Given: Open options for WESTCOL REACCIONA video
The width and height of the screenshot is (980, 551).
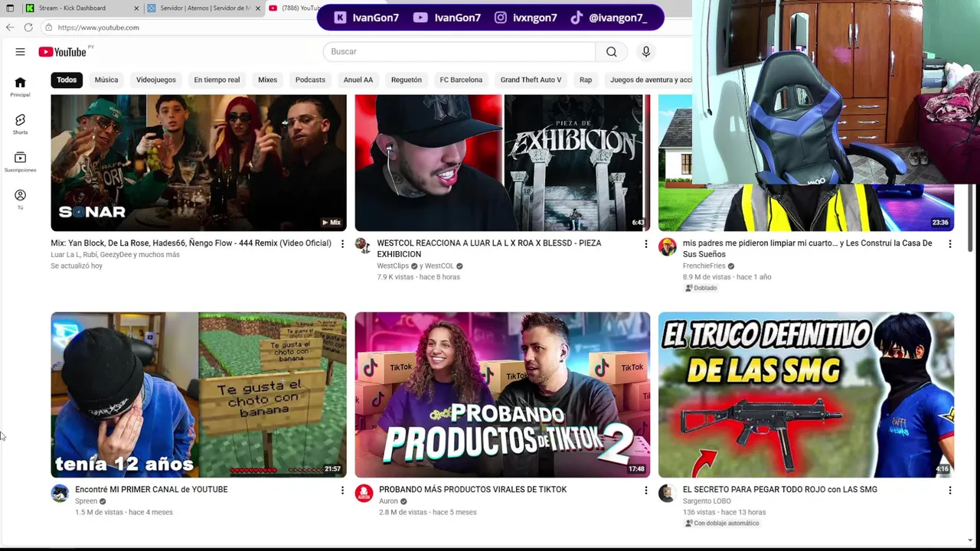Looking at the screenshot, I should pos(645,244).
